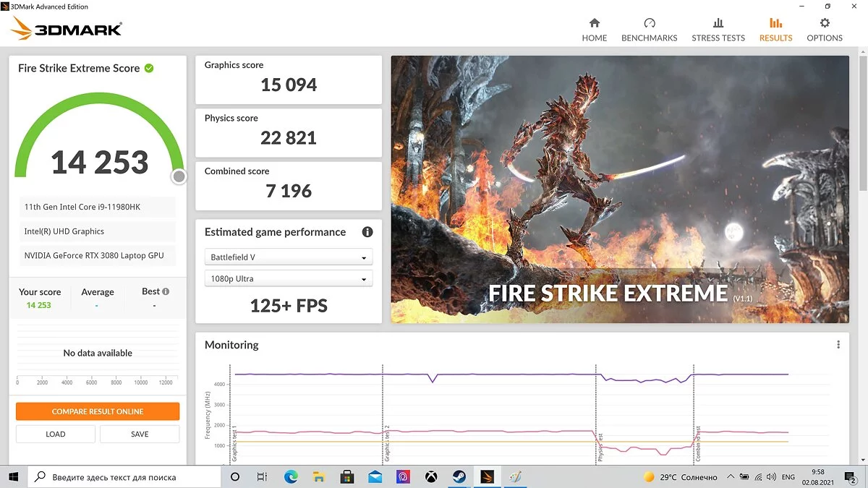Expand the Battlefield V game dropdown
868x488 pixels.
[x=289, y=257]
